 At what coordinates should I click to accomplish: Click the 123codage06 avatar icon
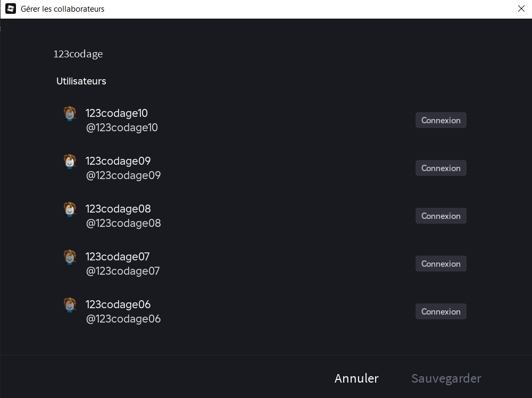tap(70, 306)
